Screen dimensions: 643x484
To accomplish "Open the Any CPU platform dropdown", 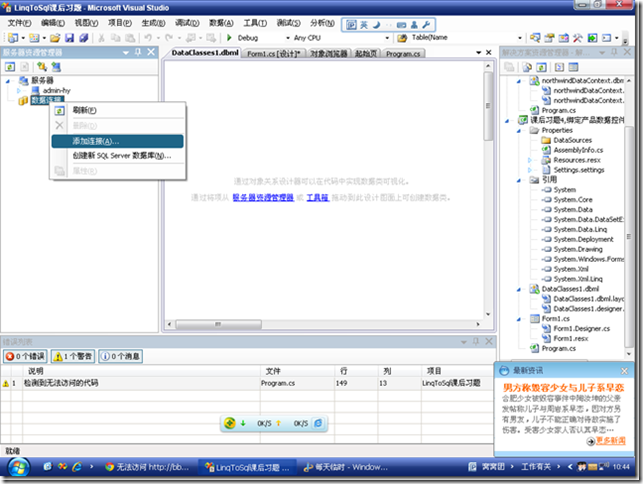I will [x=387, y=38].
